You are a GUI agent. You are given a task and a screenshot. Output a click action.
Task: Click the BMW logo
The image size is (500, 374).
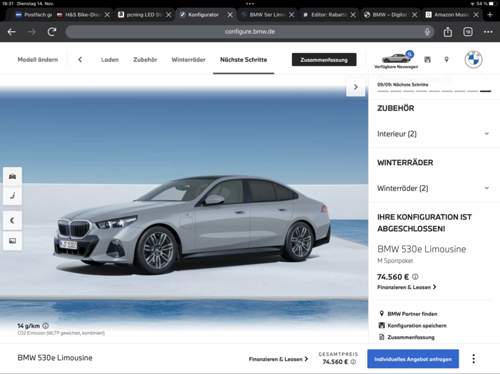coord(473,60)
